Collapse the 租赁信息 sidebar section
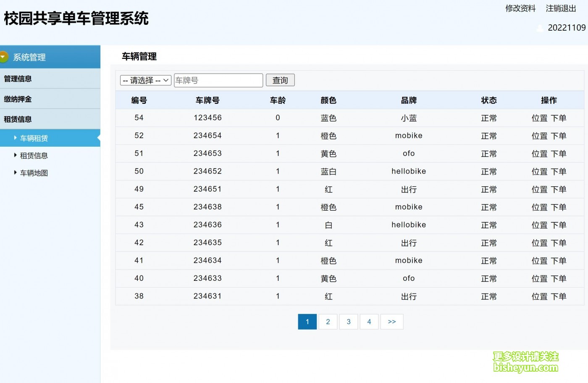 (18, 119)
